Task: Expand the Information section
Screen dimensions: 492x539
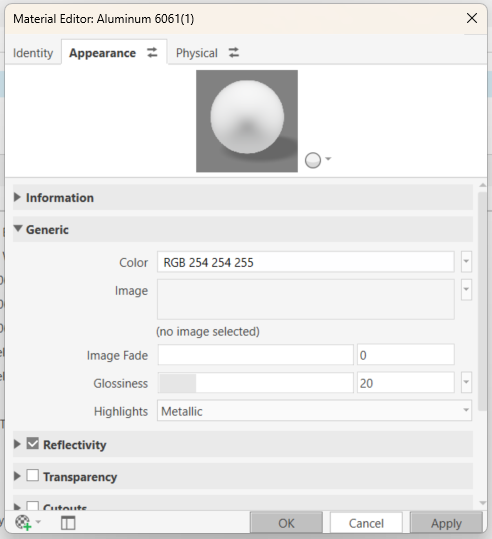Action: [17, 197]
